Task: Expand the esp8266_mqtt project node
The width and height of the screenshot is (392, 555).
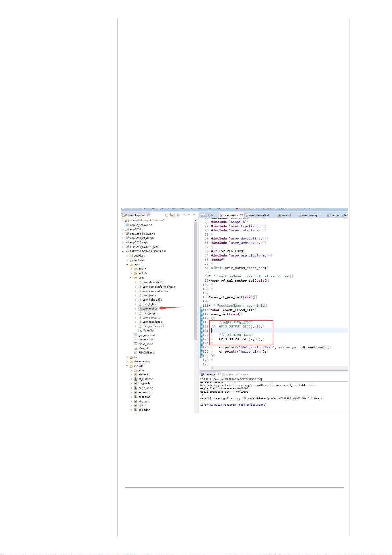Action: pos(123,242)
